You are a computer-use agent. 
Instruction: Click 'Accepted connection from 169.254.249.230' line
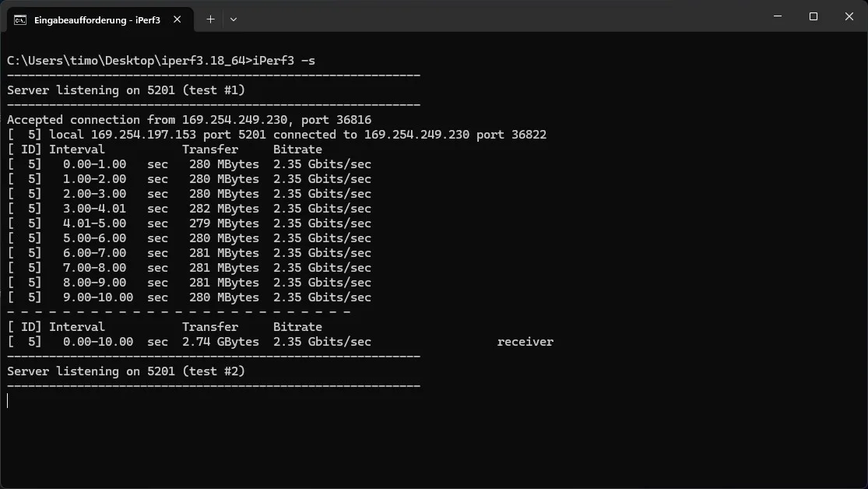189,120
